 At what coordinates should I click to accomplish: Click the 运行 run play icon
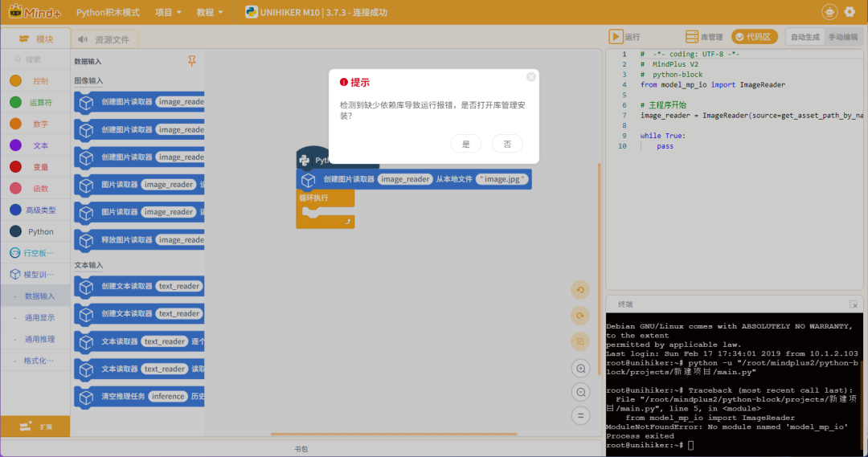pyautogui.click(x=616, y=36)
